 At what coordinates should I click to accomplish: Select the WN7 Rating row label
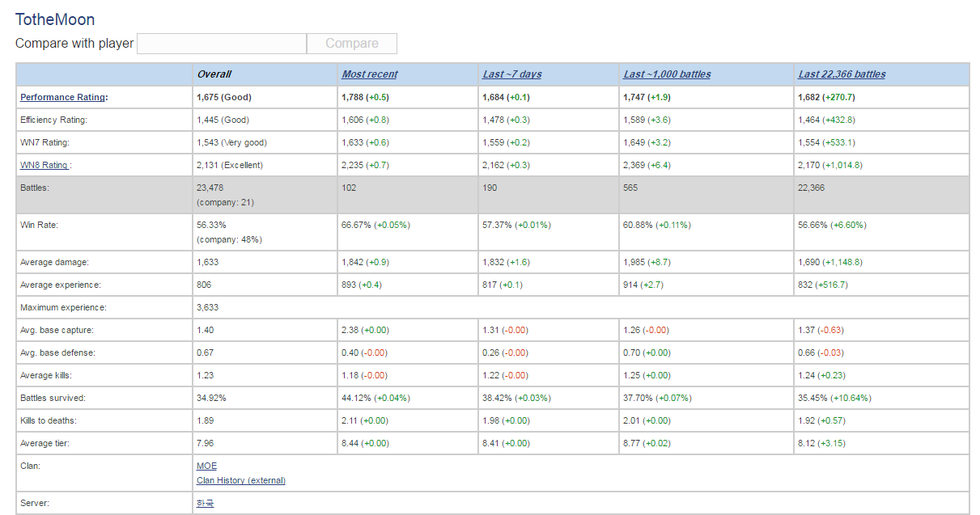[45, 142]
